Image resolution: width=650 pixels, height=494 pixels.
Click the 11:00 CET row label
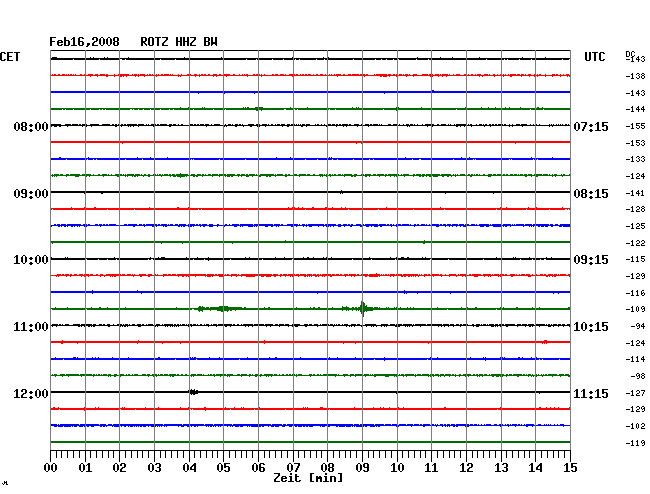[x=31, y=327]
